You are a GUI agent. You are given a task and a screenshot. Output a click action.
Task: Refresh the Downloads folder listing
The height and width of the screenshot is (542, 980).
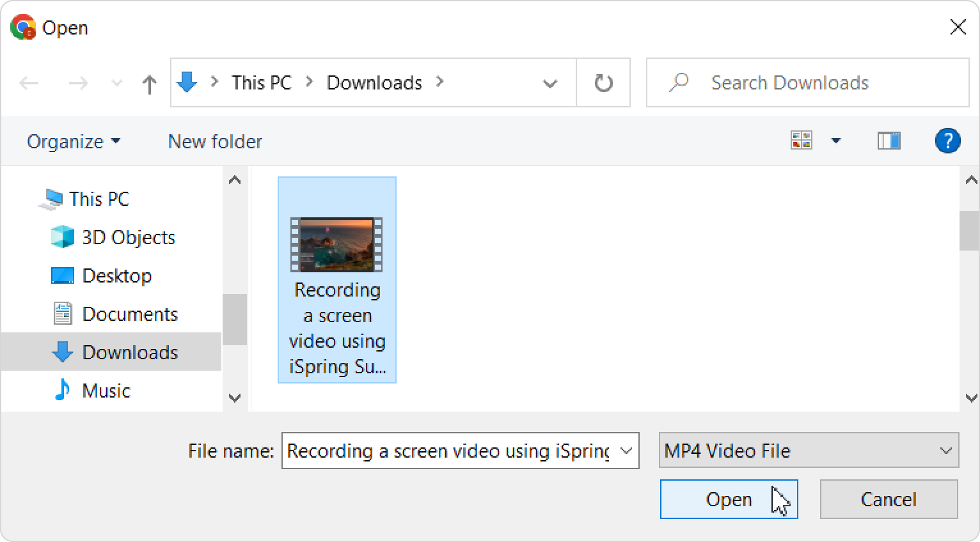pyautogui.click(x=603, y=83)
